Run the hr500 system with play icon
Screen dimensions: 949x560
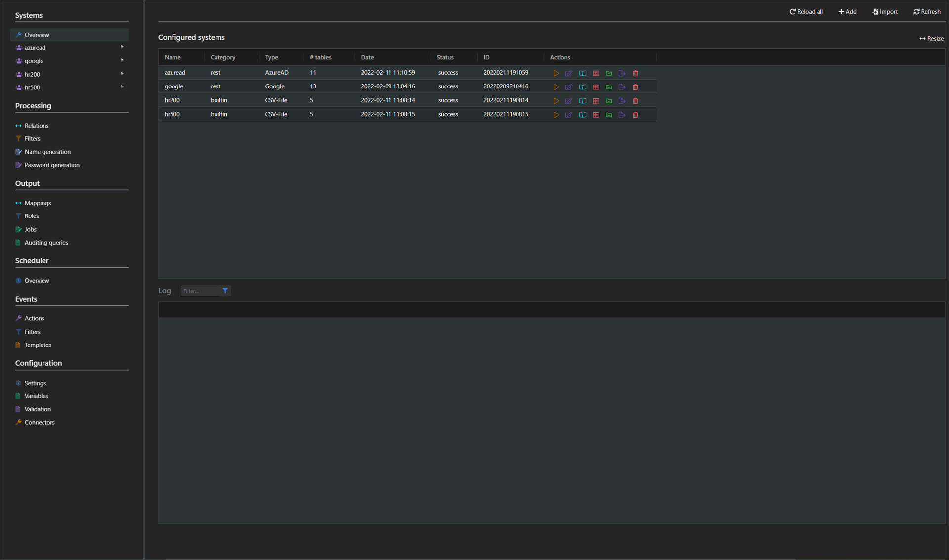tap(556, 115)
